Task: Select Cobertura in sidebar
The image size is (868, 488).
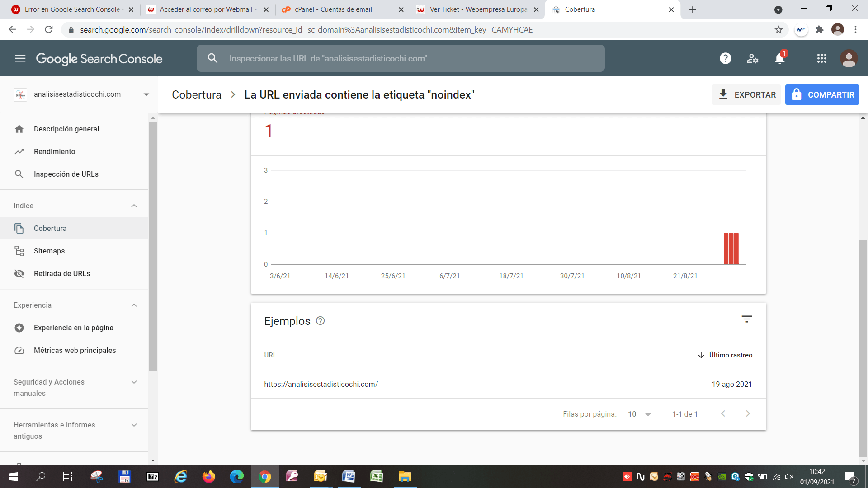Action: tap(74, 228)
